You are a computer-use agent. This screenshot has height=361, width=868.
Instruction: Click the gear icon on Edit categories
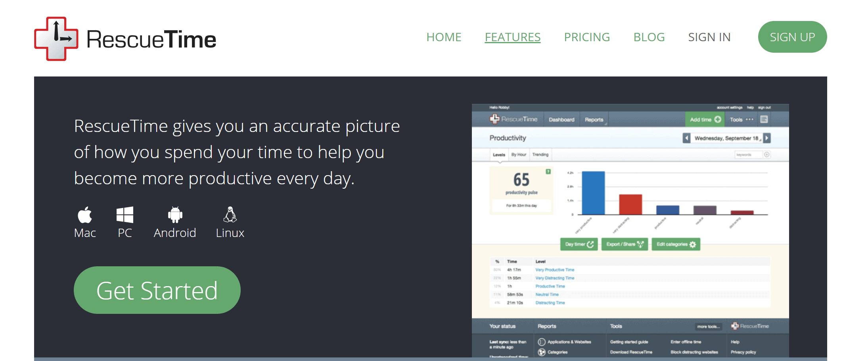pos(693,244)
